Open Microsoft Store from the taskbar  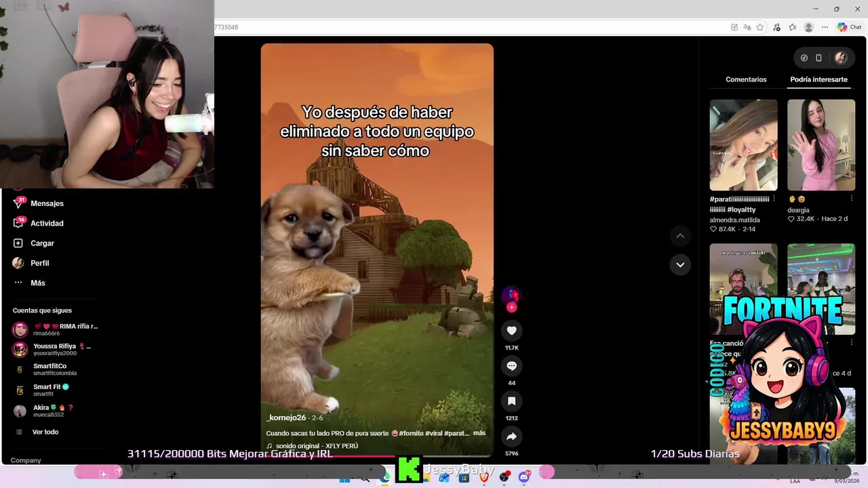click(x=464, y=477)
